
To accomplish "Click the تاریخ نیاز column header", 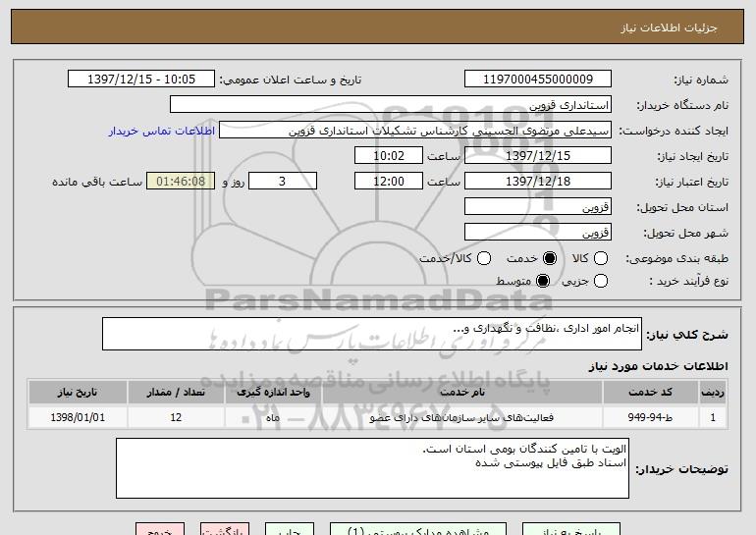I will click(78, 393).
